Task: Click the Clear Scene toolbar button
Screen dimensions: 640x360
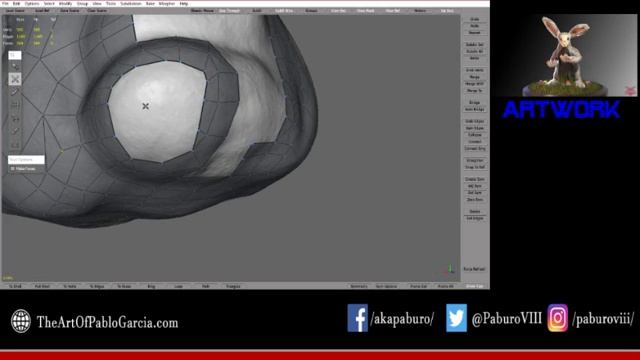Action: [97, 11]
